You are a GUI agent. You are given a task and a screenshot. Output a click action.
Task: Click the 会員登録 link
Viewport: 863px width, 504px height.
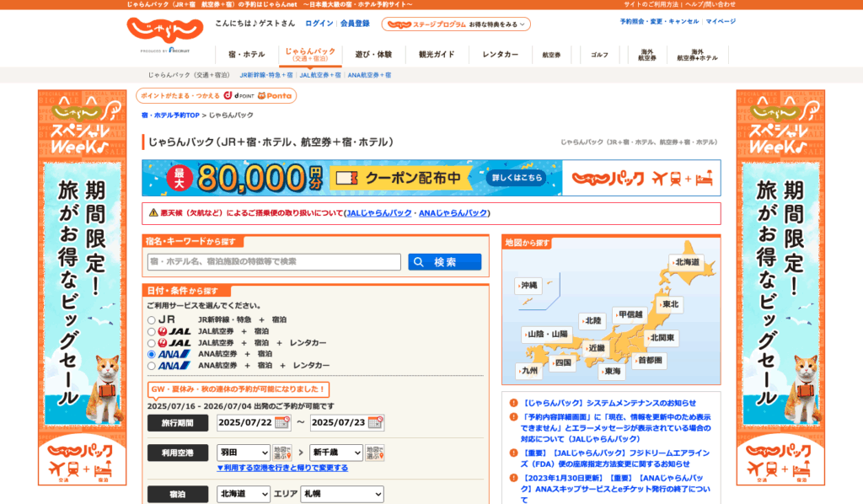(x=355, y=24)
